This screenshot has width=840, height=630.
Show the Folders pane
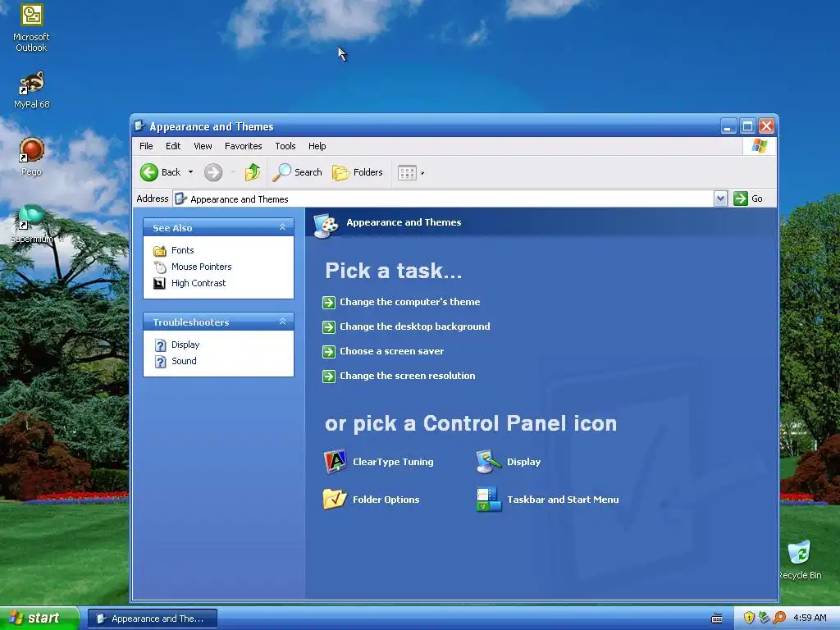click(x=358, y=172)
